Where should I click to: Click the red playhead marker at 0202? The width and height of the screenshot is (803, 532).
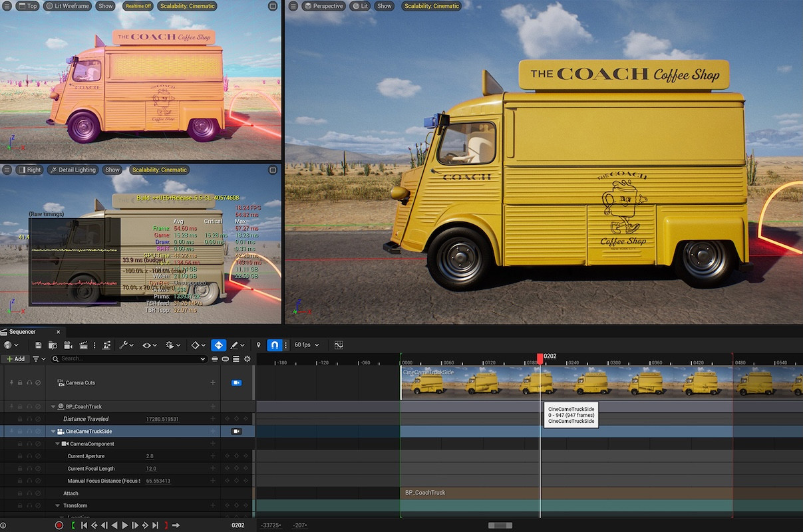[x=540, y=358]
